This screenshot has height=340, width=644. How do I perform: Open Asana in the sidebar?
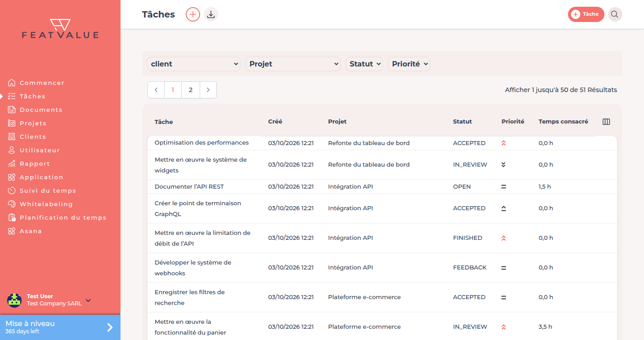click(25, 231)
